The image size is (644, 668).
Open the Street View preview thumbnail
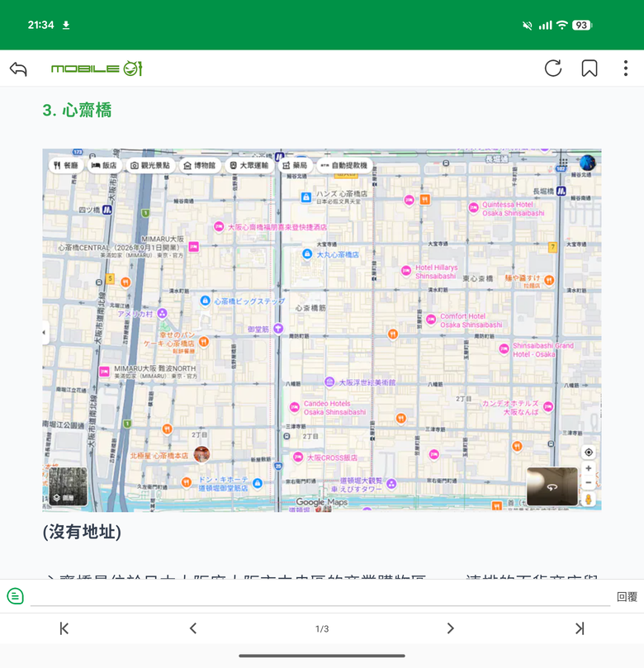point(552,486)
